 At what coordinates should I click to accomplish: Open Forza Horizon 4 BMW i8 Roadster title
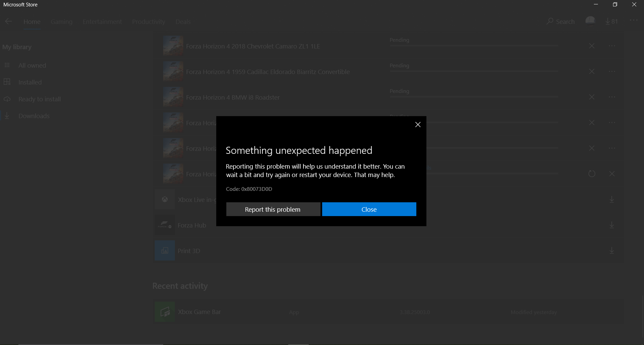pos(233,97)
